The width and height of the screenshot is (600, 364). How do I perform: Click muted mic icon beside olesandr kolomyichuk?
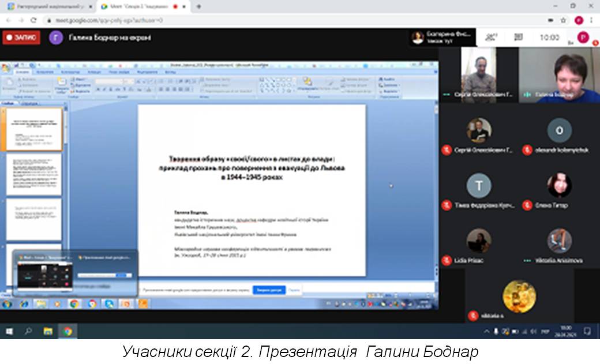527,150
